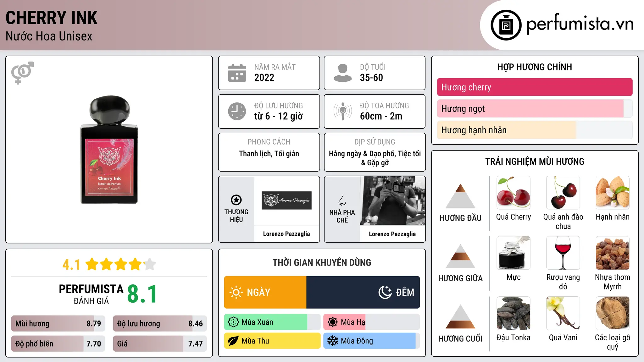
Task: Click the Hương cherry accord bar
Action: click(535, 87)
